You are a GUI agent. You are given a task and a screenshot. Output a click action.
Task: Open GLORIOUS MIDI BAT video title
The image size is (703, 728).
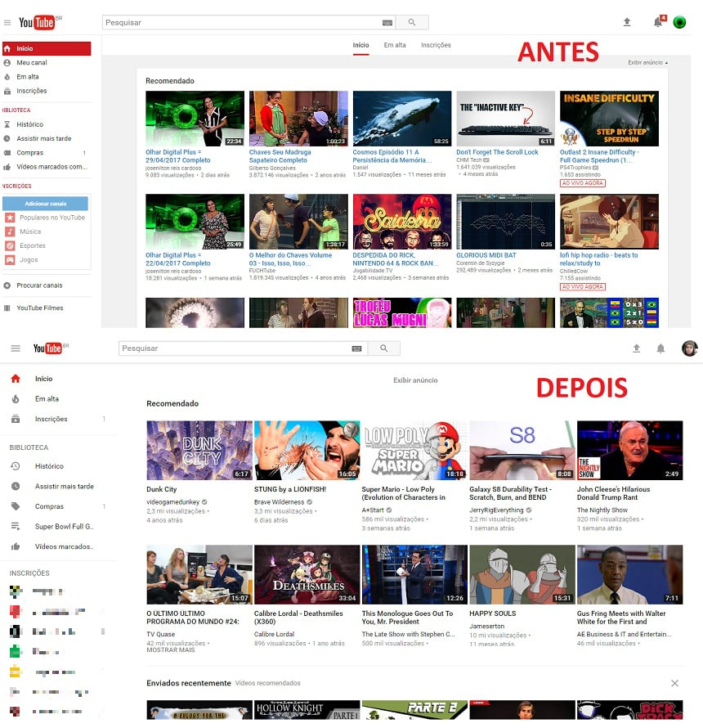[x=486, y=255]
